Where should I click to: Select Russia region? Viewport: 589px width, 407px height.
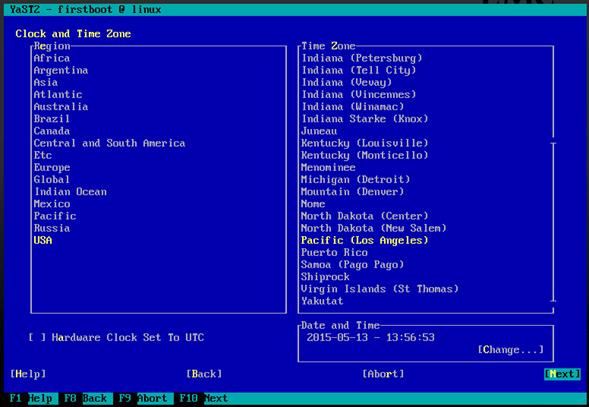51,228
